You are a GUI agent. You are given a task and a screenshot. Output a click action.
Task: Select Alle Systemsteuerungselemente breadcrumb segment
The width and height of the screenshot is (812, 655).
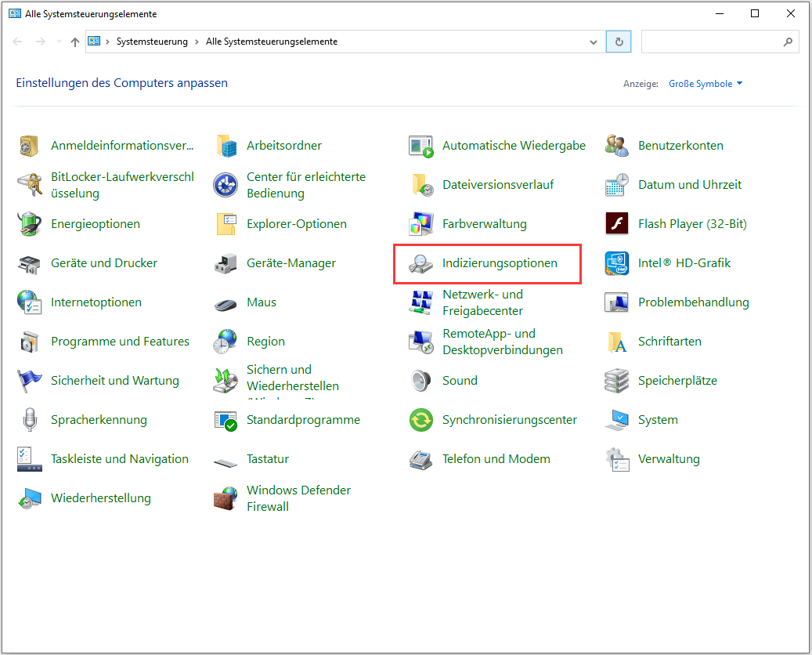[271, 42]
